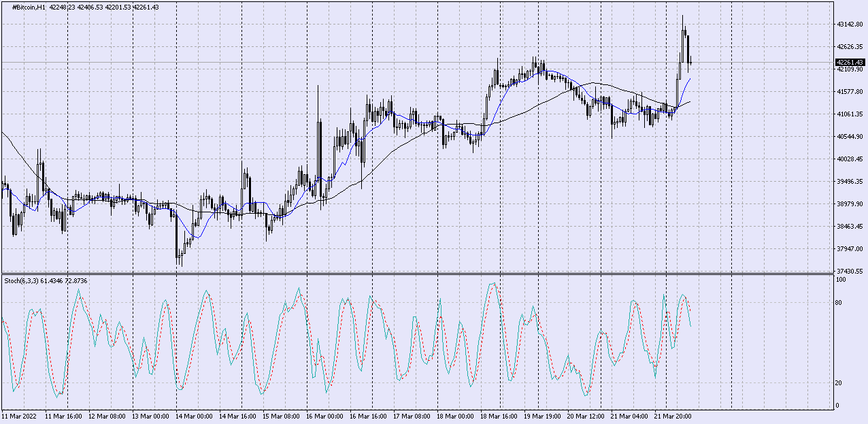Select the 20 level on stochastic scale

point(839,383)
